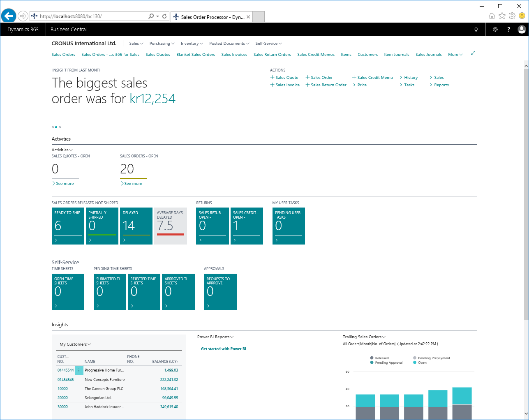
Task: Expand Posted Documents menu
Action: click(229, 44)
